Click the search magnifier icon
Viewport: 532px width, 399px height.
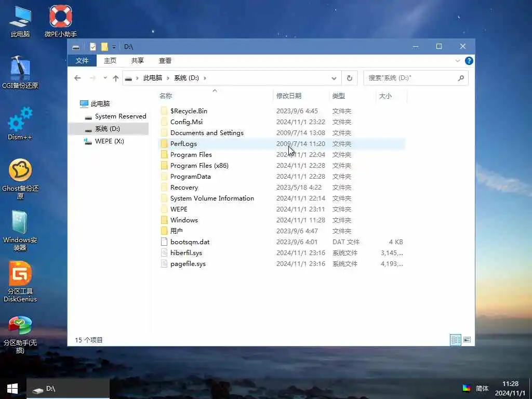pos(461,78)
